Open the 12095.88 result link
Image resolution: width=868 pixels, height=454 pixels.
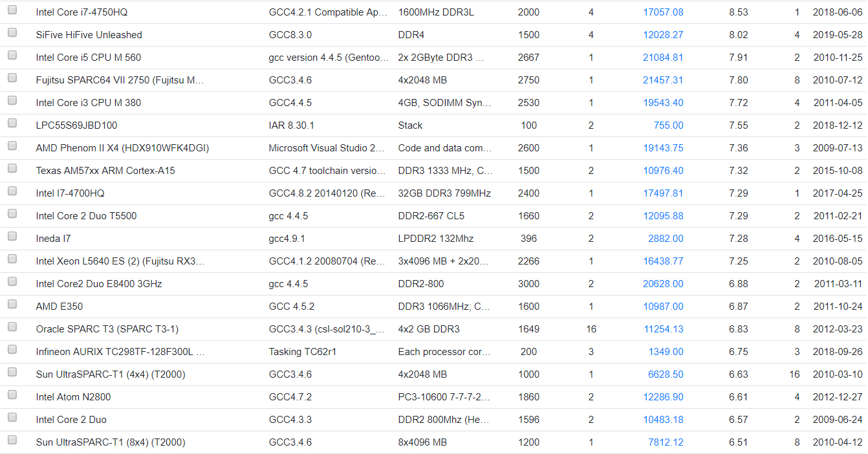[x=663, y=216]
